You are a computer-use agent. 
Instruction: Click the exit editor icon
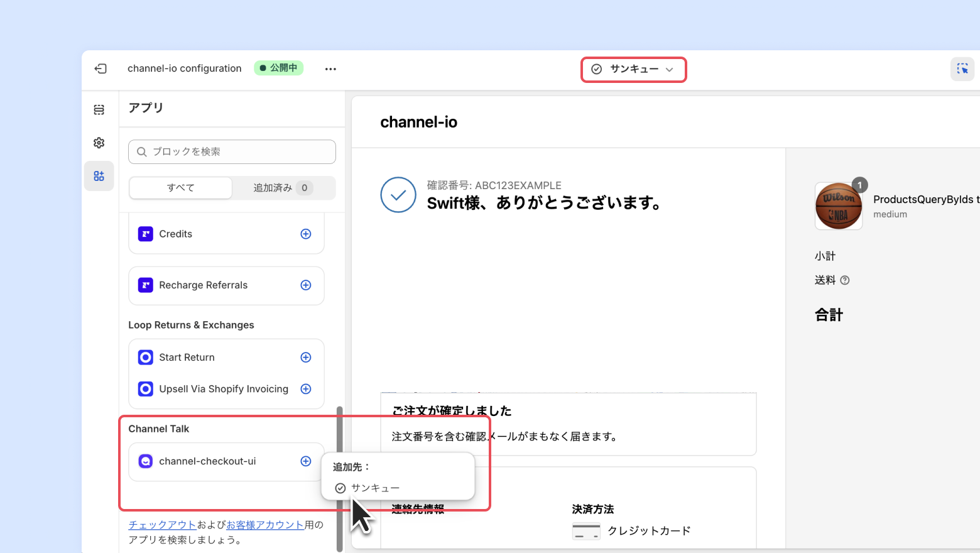point(101,68)
